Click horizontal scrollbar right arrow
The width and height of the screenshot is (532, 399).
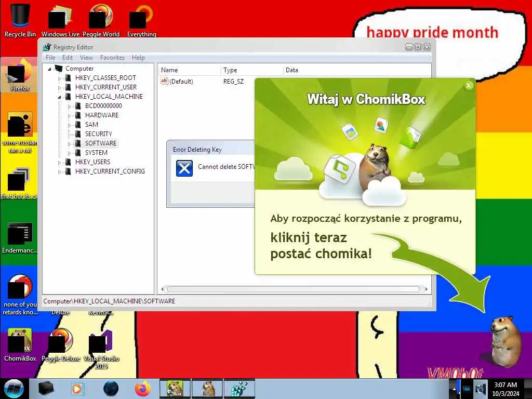tap(426, 289)
